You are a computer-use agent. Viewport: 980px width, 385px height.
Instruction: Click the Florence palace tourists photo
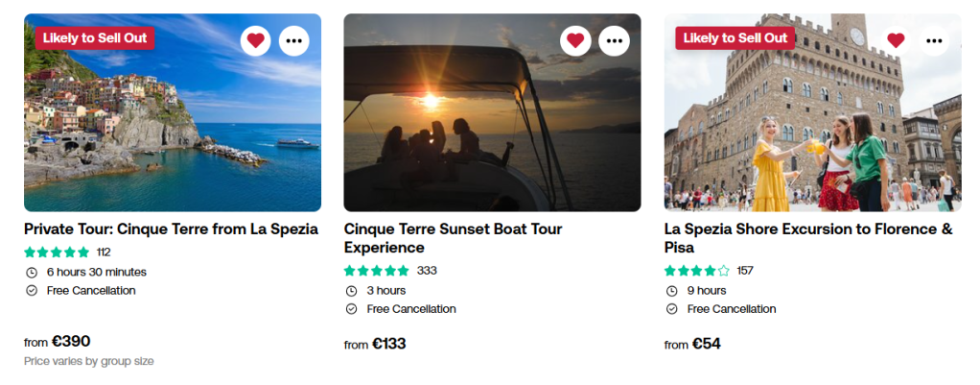[x=812, y=125]
